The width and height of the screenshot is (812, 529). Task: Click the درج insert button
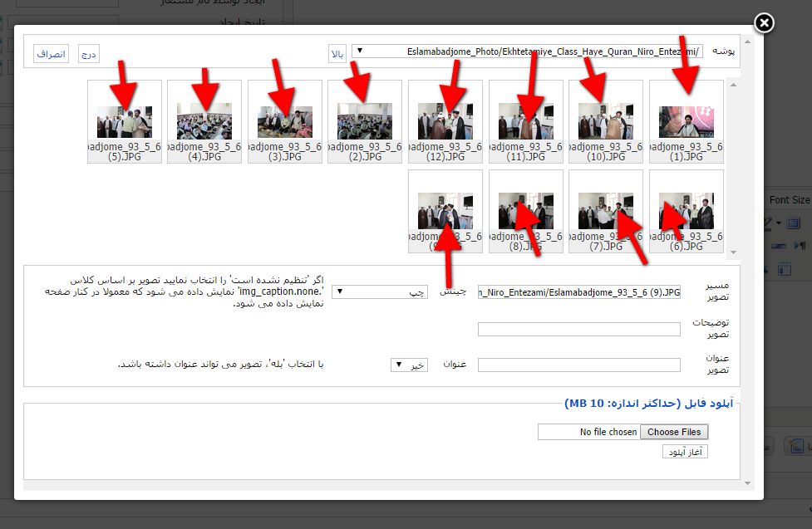pyautogui.click(x=89, y=54)
